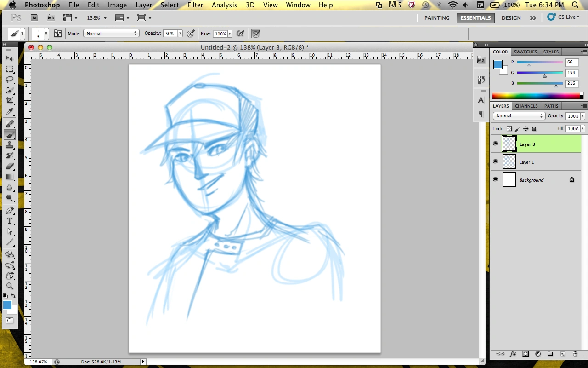
Task: Open the Tool Preset picker
Action: click(x=17, y=34)
